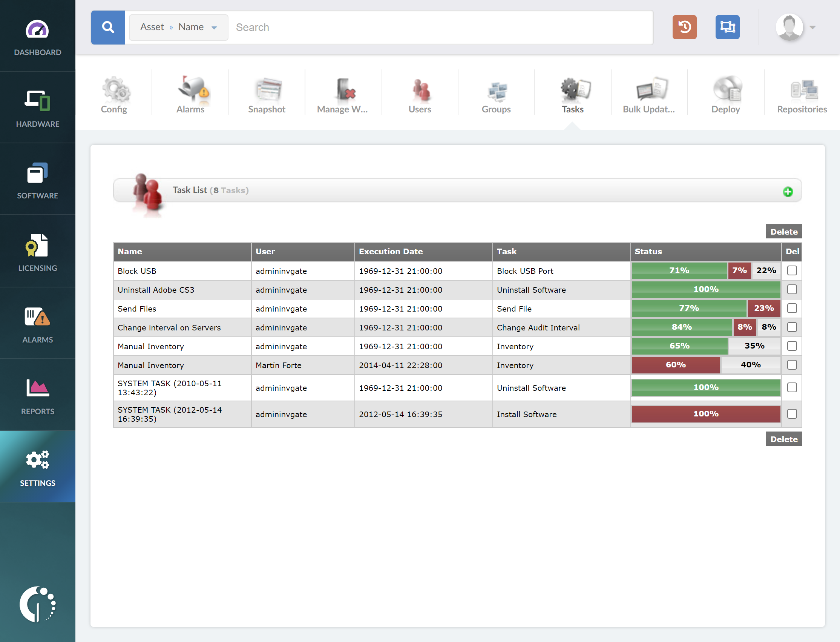Click the 60% red status bar
840x642 pixels.
click(675, 365)
